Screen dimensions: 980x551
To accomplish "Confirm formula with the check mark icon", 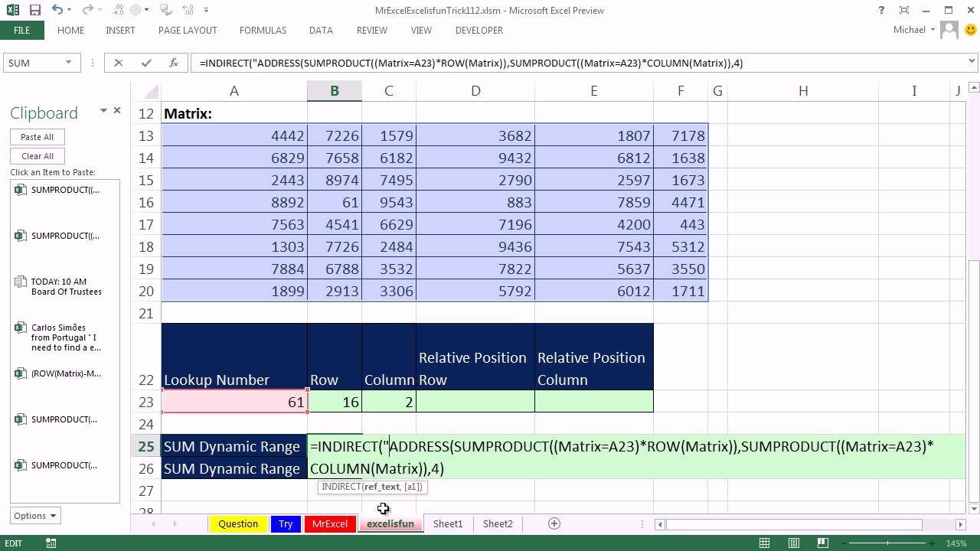I will click(x=145, y=63).
